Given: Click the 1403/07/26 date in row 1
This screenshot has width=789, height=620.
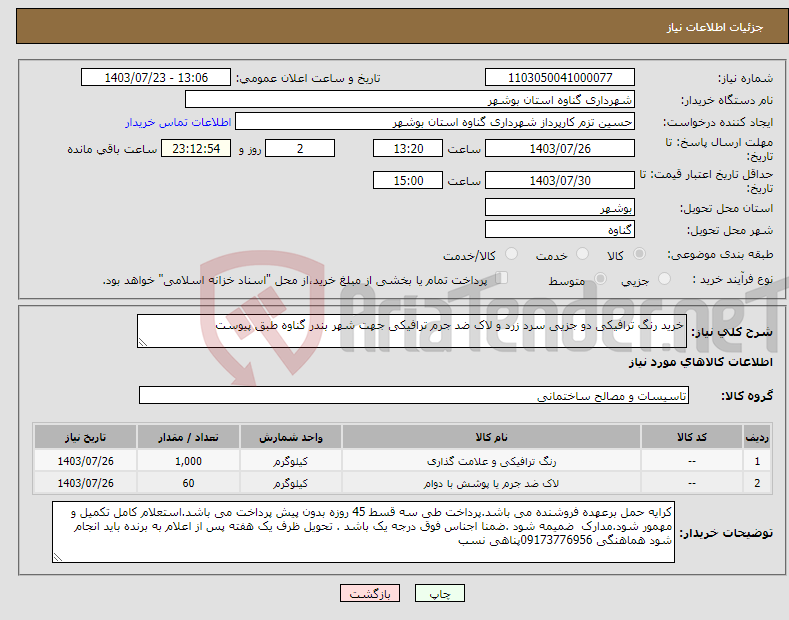Looking at the screenshot, I should (86, 461).
